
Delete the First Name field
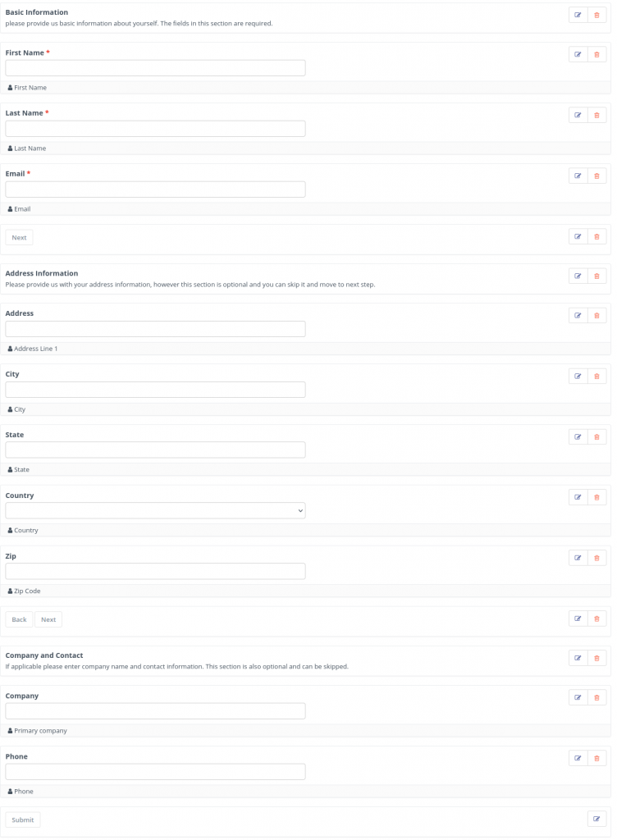click(596, 55)
